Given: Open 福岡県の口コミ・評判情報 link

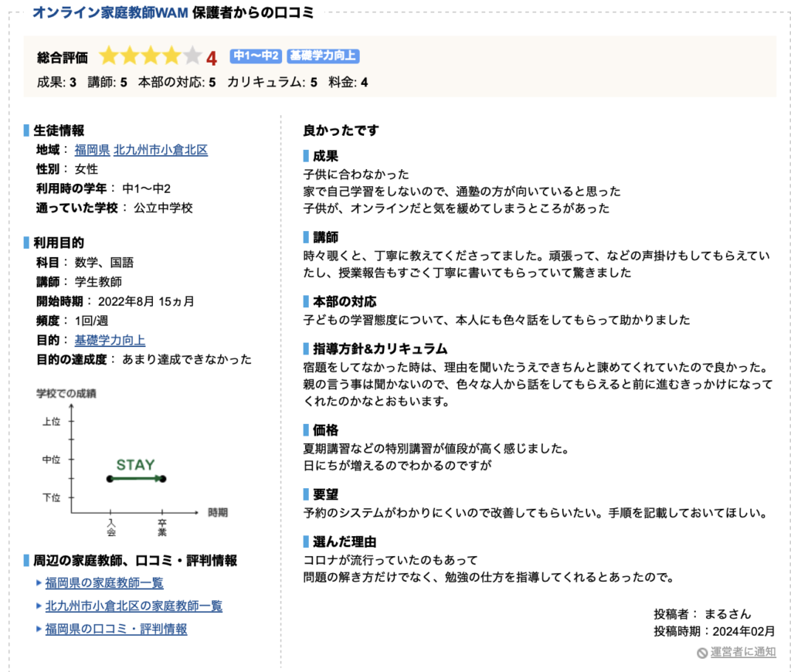Looking at the screenshot, I should coord(116,629).
